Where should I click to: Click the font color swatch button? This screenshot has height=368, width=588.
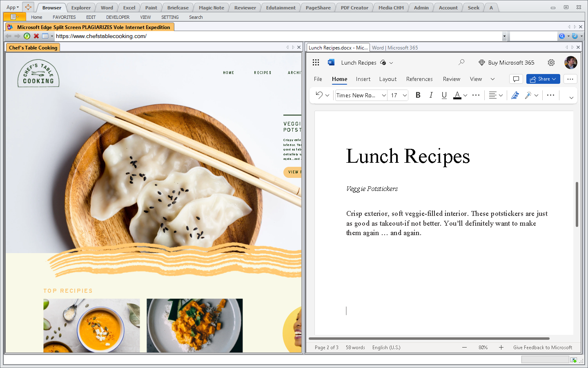click(x=457, y=95)
